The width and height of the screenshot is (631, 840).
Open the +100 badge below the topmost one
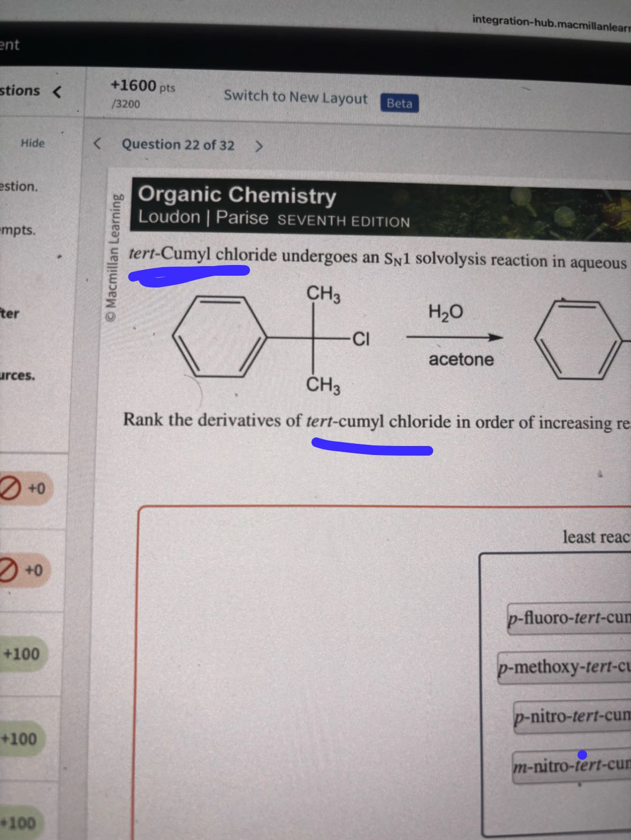[x=20, y=739]
